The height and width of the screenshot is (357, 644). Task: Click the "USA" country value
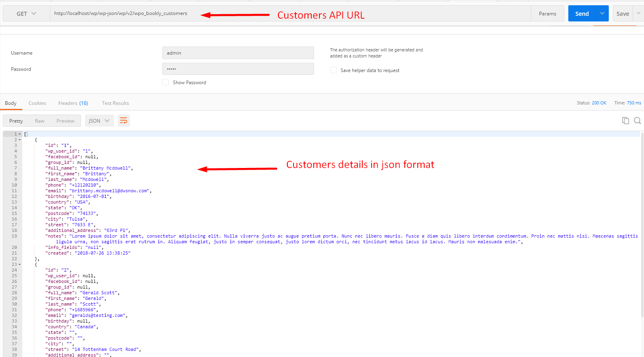81,202
